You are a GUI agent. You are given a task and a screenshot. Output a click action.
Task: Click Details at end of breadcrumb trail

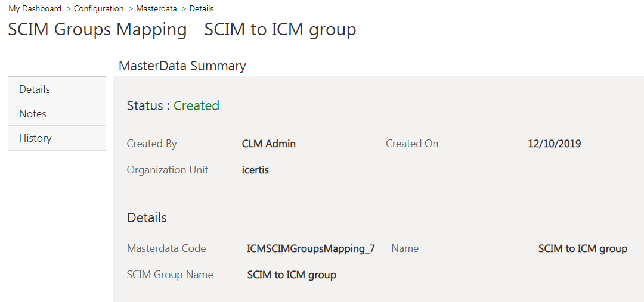pyautogui.click(x=201, y=8)
